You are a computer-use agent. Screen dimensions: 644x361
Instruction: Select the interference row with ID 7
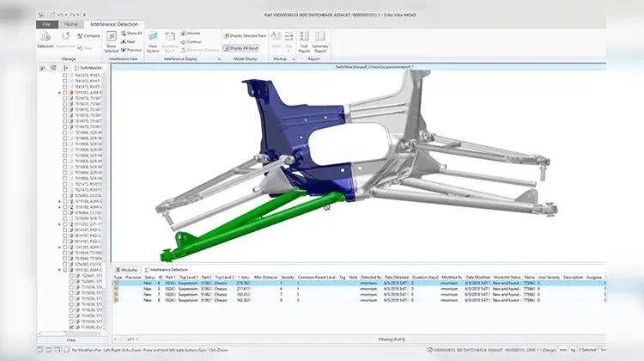tap(359, 295)
